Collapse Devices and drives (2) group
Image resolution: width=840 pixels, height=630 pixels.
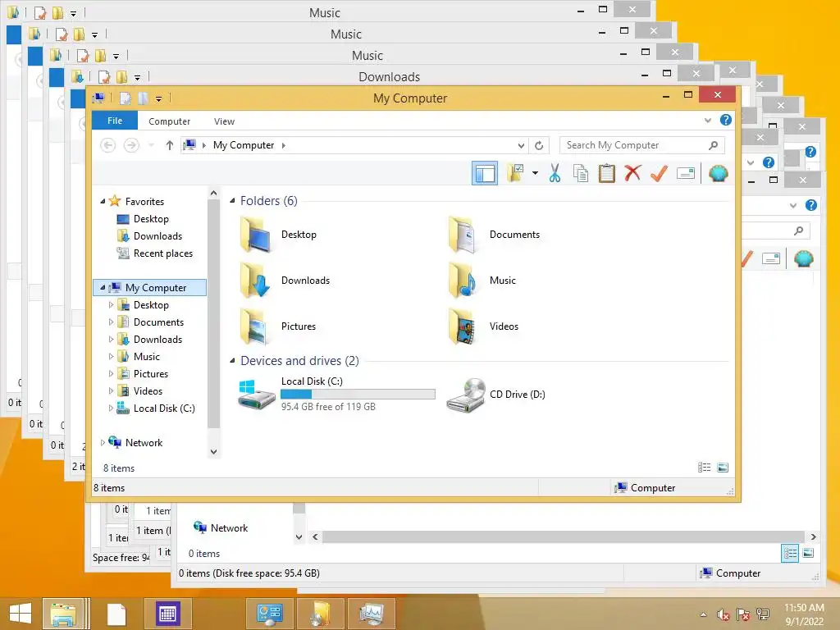coord(232,361)
